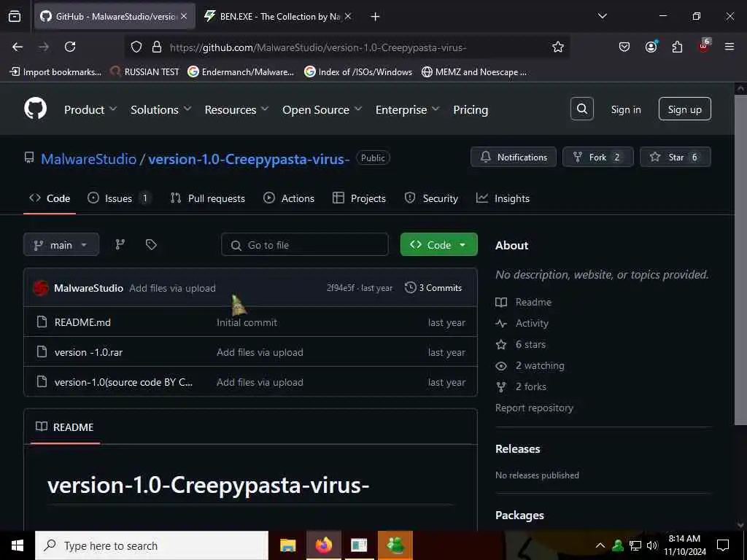Expand the Open Source menu
The image size is (747, 560).
pos(322,109)
